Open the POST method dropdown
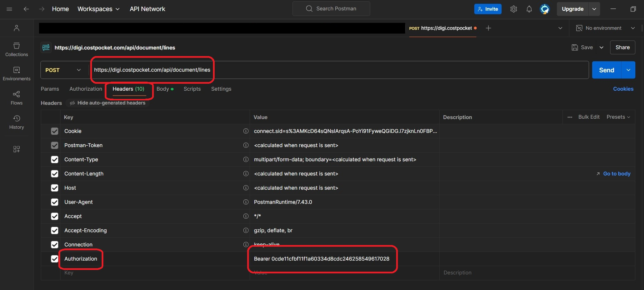Screen dimensions: 644x290 pos(64,70)
